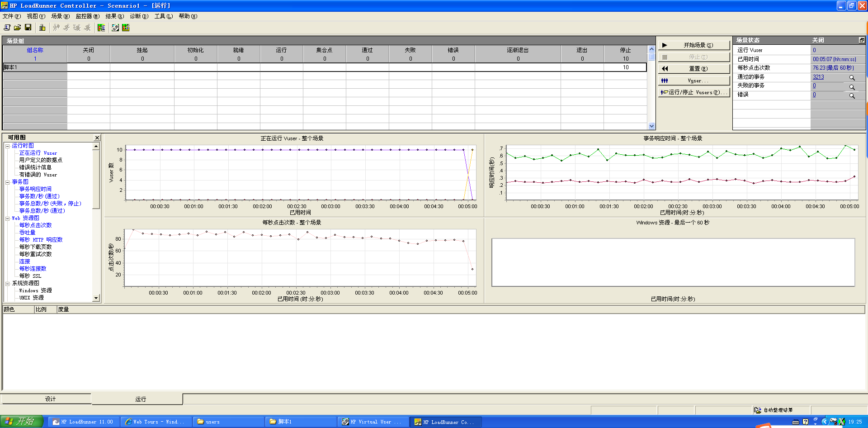This screenshot has width=868, height=428.
Task: Open the Vuser... dialog button
Action: (694, 81)
